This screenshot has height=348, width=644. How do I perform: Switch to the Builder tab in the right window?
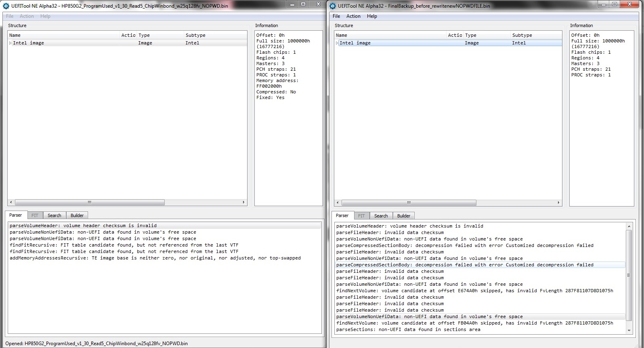pos(403,216)
